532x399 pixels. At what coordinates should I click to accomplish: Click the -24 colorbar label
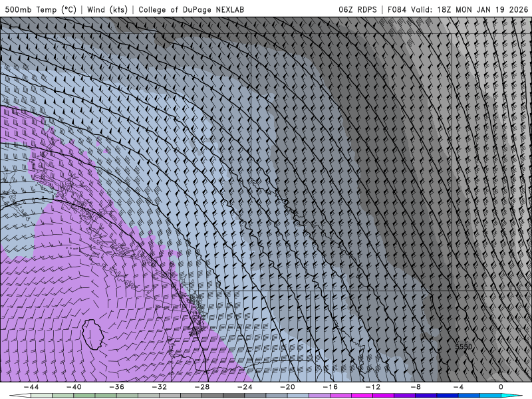coord(245,387)
